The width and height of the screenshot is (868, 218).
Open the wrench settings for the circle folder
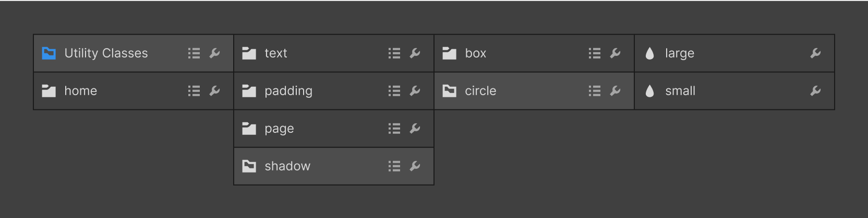coord(615,91)
